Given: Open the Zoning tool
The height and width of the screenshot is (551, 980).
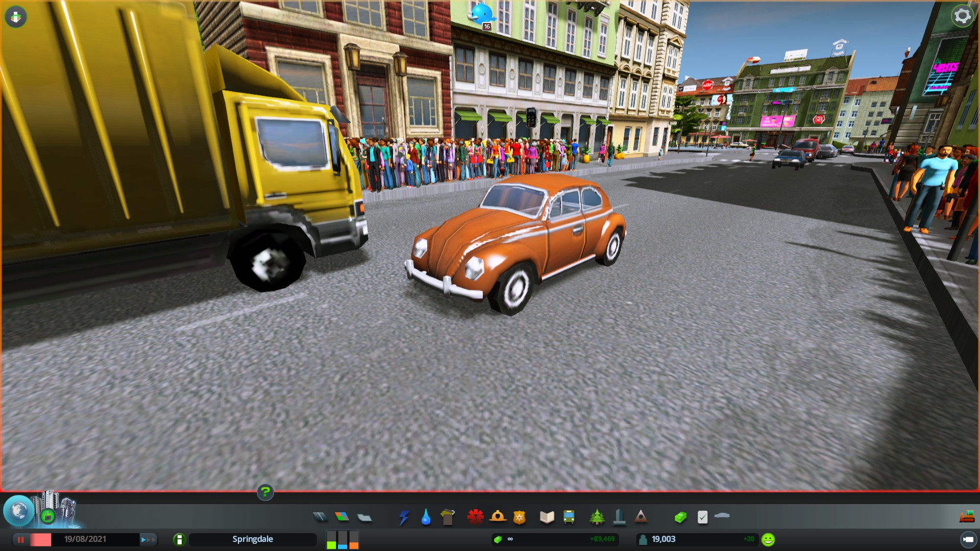Looking at the screenshot, I should tap(342, 517).
